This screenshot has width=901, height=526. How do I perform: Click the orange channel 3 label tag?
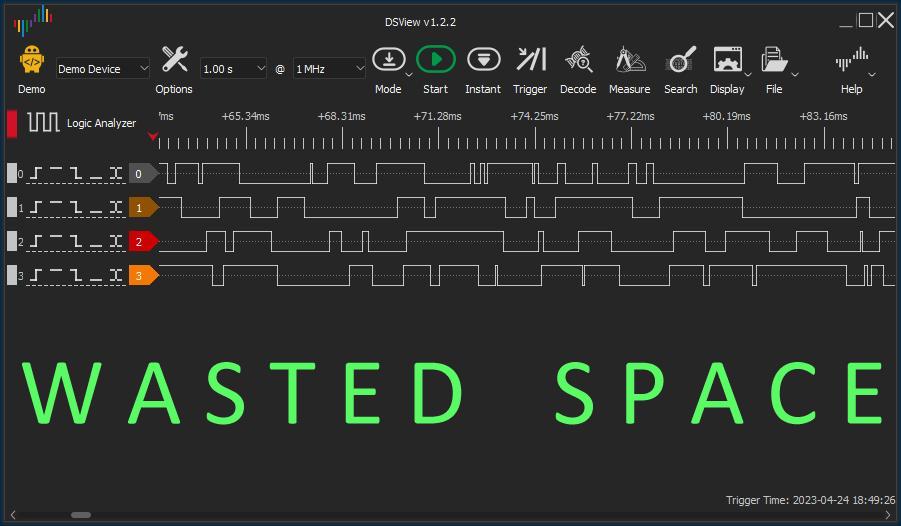point(143,275)
